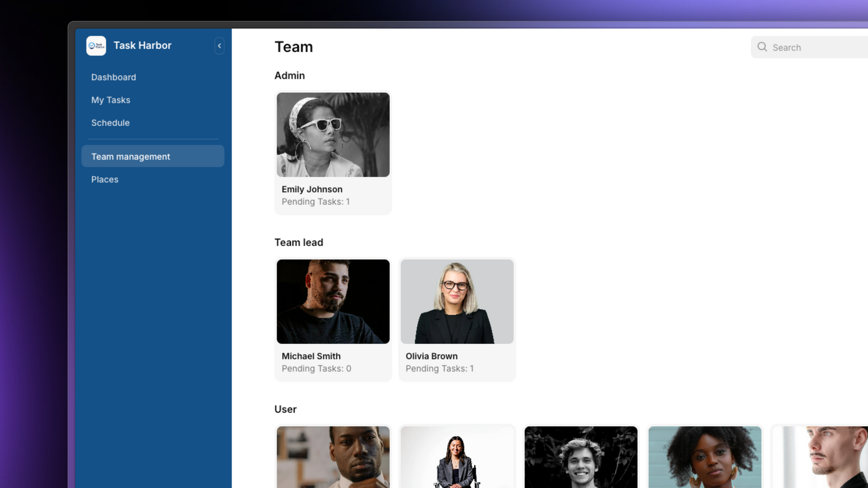
Task: Open first user card with bearded man
Action: [x=333, y=456]
